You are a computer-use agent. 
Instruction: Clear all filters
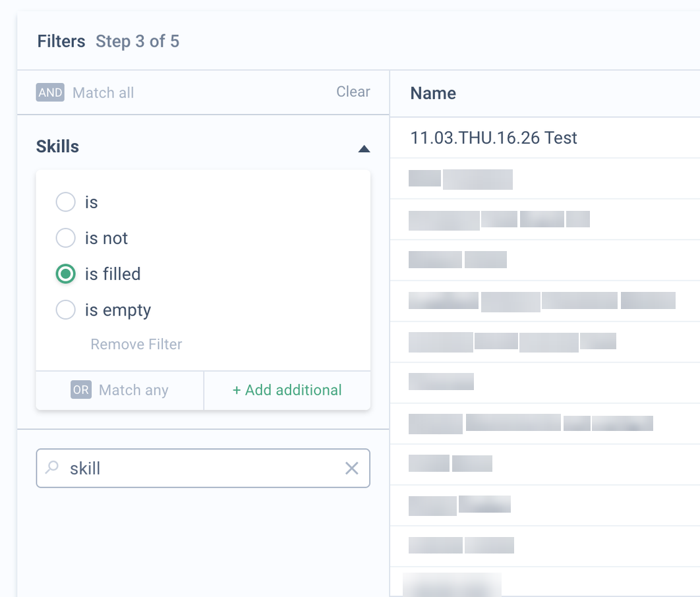pos(353,92)
